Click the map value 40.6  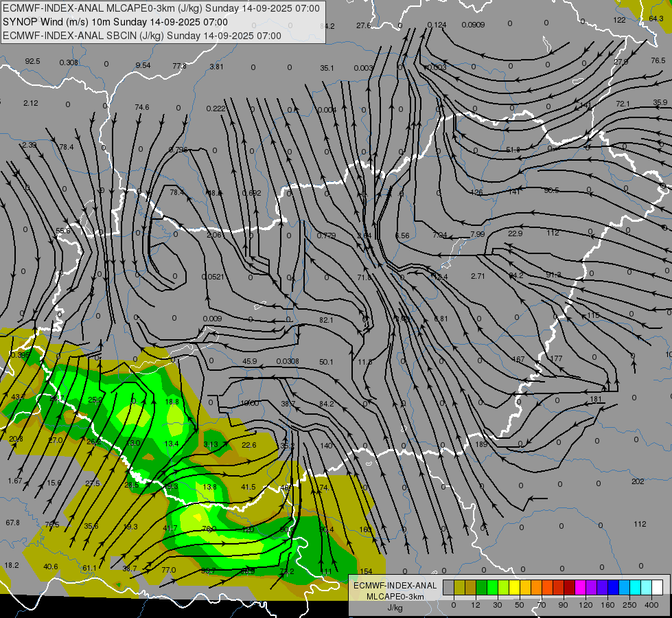51,566
